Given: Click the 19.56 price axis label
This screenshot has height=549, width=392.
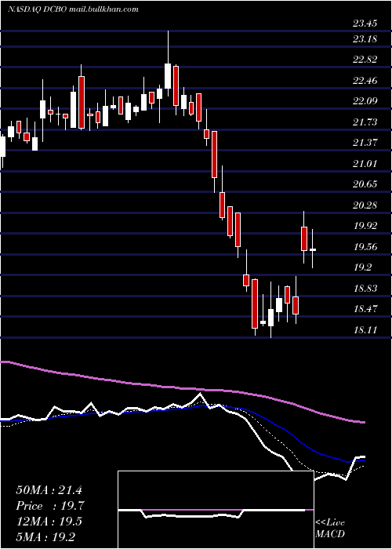Looking at the screenshot, I should tap(365, 247).
